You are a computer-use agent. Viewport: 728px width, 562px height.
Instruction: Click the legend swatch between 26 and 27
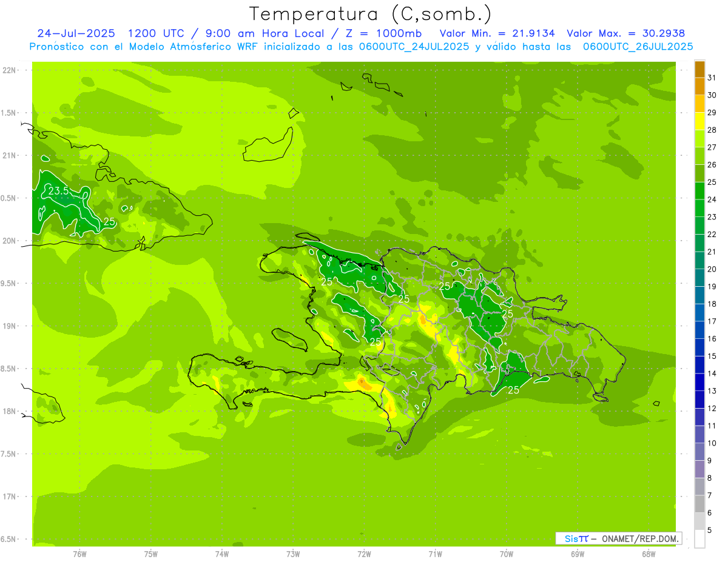coord(699,156)
